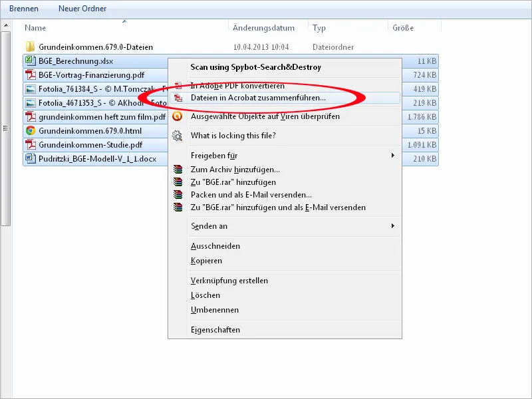This screenshot has height=399, width=532.
Task: Click WinRAR icon beside Zu "BGE.rar" hinzufügen
Action: point(178,182)
